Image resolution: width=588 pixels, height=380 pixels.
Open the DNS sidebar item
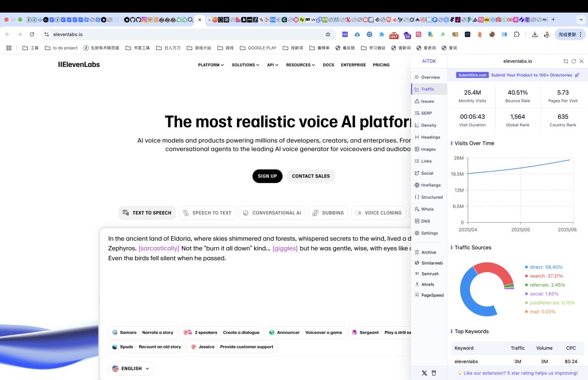(429, 222)
